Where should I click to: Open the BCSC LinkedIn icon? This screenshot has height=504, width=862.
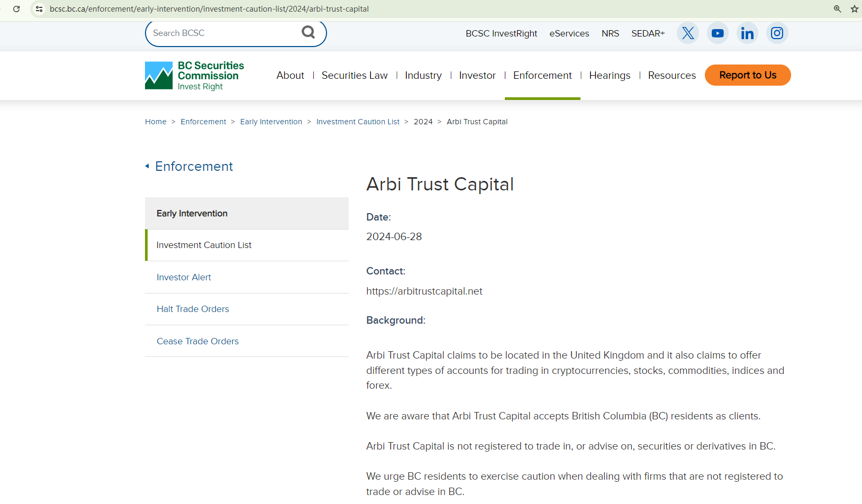[747, 33]
